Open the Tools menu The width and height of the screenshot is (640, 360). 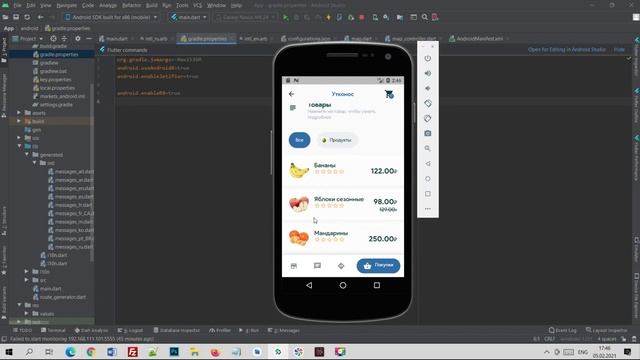182,6
